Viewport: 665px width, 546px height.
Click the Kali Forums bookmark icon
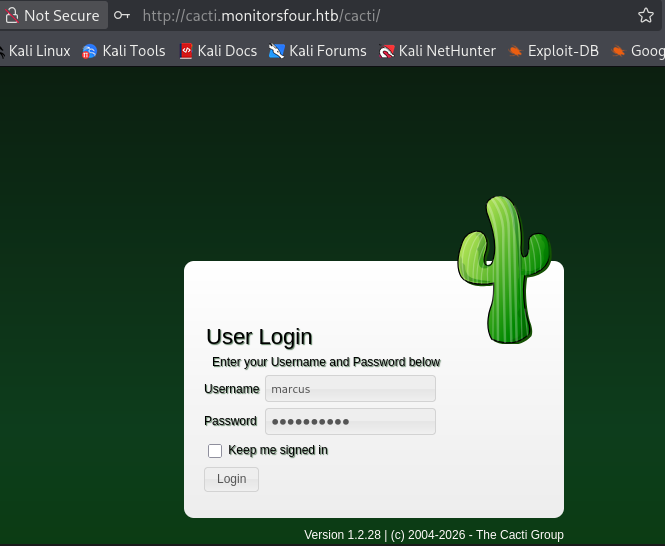click(x=277, y=51)
